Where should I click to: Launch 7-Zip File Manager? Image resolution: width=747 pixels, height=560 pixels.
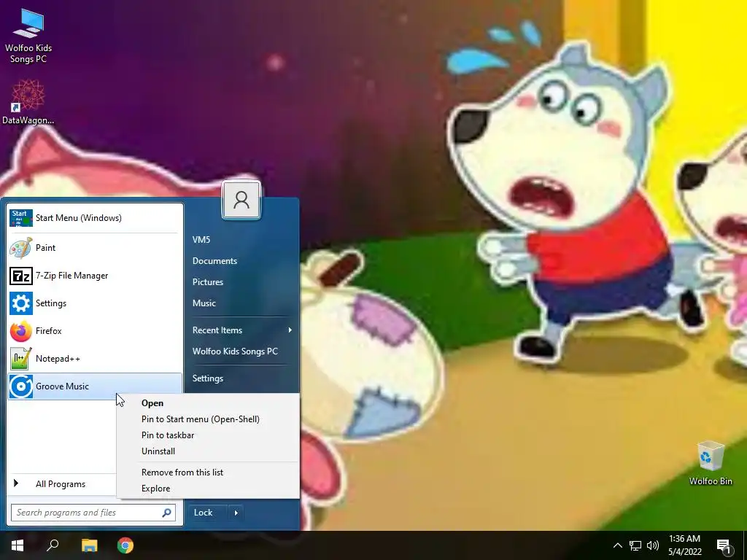[x=94, y=276]
